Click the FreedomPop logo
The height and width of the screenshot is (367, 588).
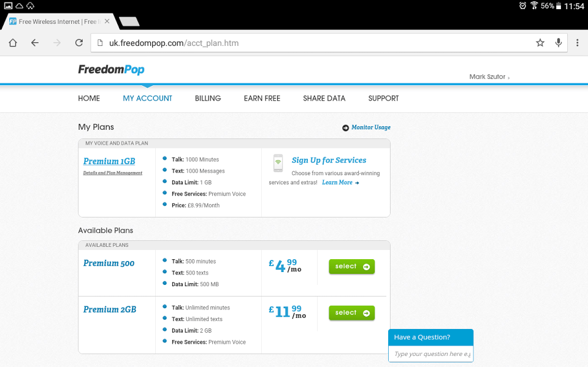pyautogui.click(x=111, y=70)
